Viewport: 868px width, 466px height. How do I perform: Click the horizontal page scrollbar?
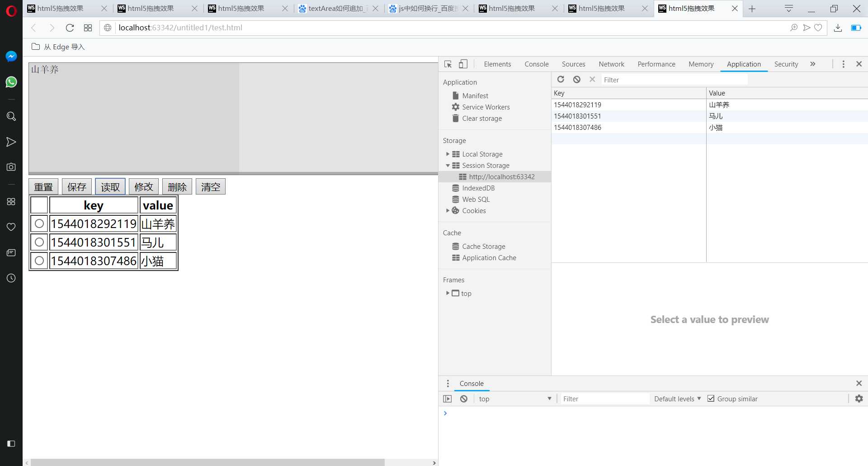point(208,462)
